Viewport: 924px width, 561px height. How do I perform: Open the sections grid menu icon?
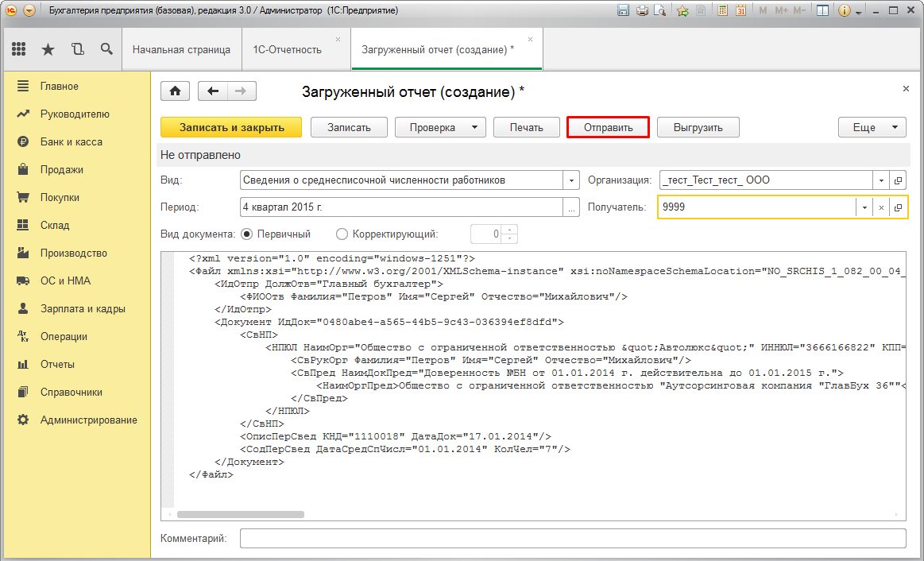tap(19, 49)
